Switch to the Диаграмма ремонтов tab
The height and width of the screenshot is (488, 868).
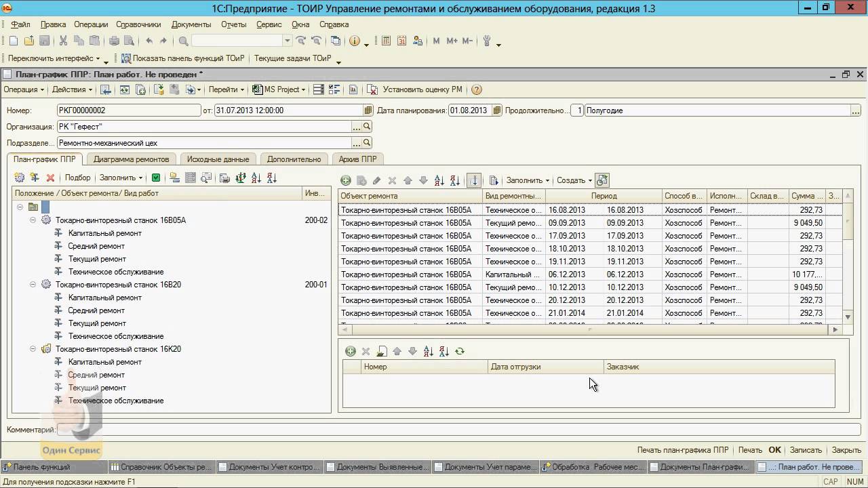pyautogui.click(x=132, y=159)
